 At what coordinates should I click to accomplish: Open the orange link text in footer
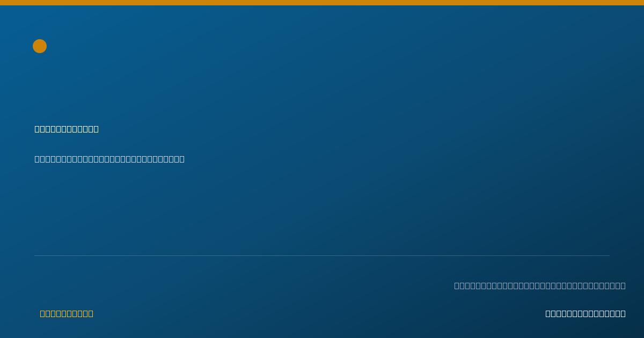(67, 313)
